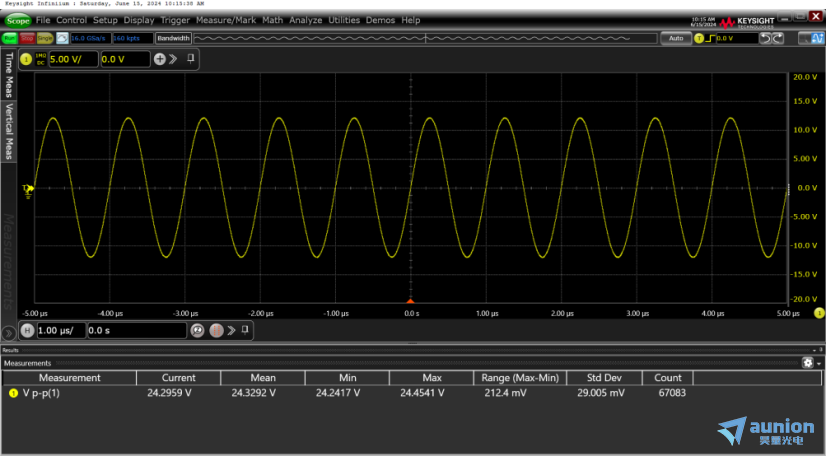Viewport: 826px width, 456px height.
Task: Open the Trigger menu
Action: click(175, 20)
